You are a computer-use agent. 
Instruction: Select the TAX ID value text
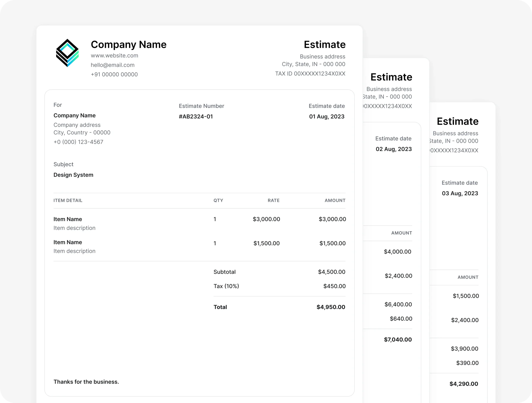tap(310, 73)
